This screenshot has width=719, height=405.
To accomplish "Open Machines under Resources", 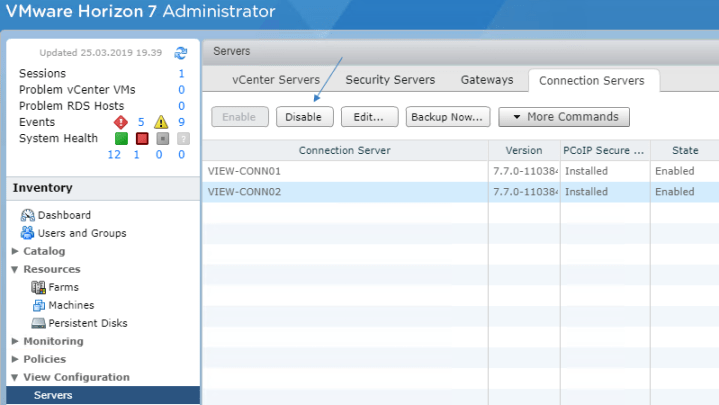I will (71, 305).
